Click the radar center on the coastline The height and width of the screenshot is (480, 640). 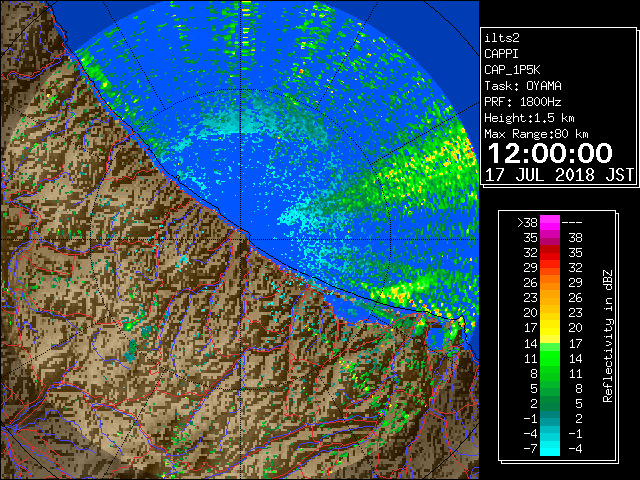click(241, 239)
